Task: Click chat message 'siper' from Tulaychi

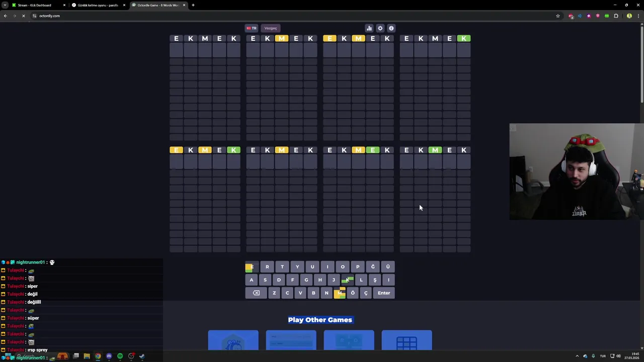Action: [33, 286]
